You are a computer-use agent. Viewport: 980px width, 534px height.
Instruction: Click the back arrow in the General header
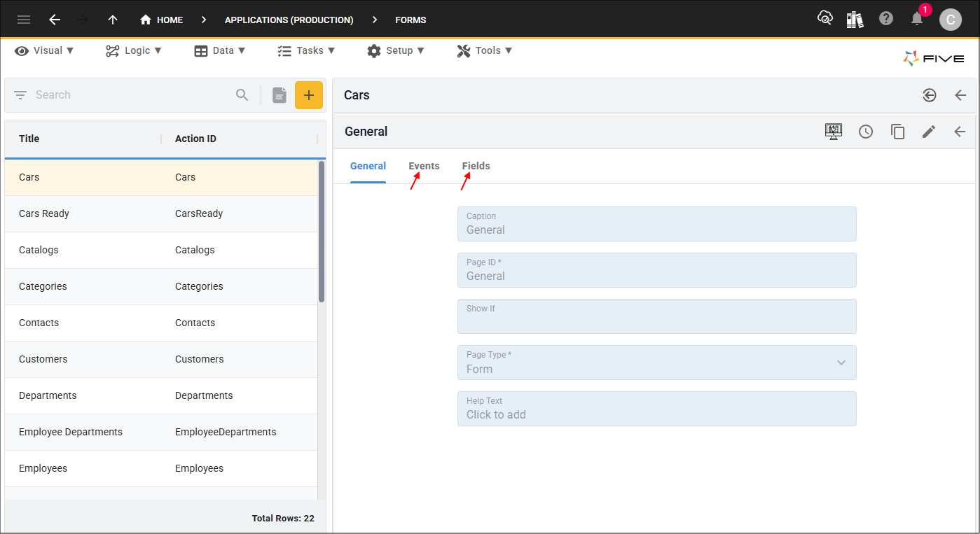point(960,132)
